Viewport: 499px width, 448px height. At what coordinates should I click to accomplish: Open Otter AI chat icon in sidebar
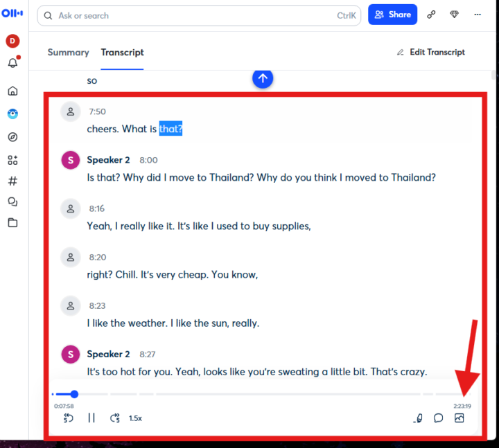[12, 114]
